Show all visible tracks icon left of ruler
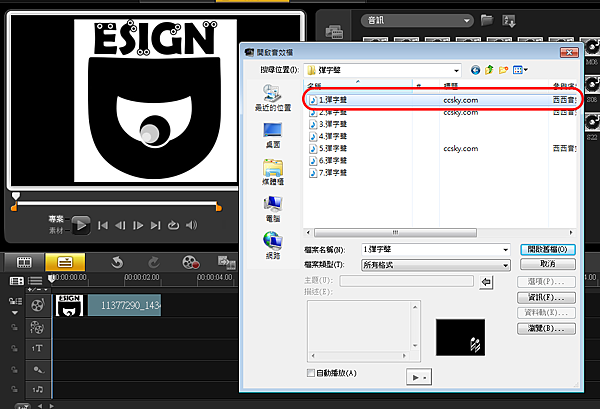This screenshot has width=600, height=409. [16, 281]
